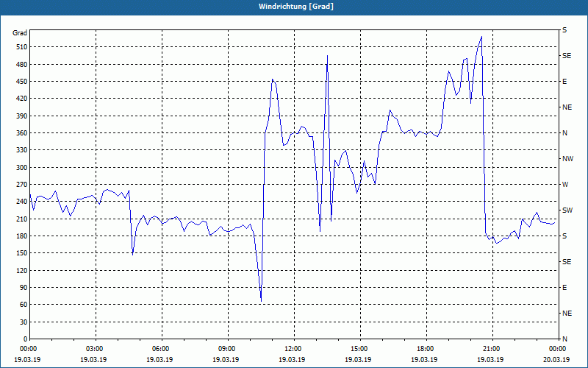The image size is (588, 368).
Task: Click the NW compass label
Action: click(567, 159)
